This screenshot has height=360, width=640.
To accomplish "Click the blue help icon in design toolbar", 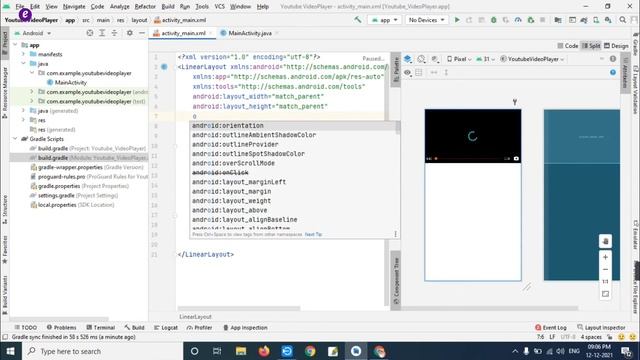I will (x=613, y=72).
